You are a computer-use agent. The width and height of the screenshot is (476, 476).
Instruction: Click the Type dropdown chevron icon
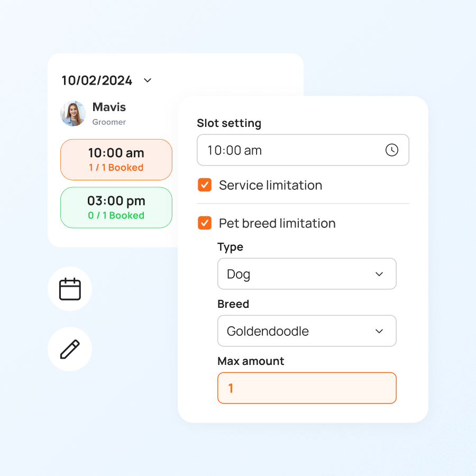coord(379,274)
